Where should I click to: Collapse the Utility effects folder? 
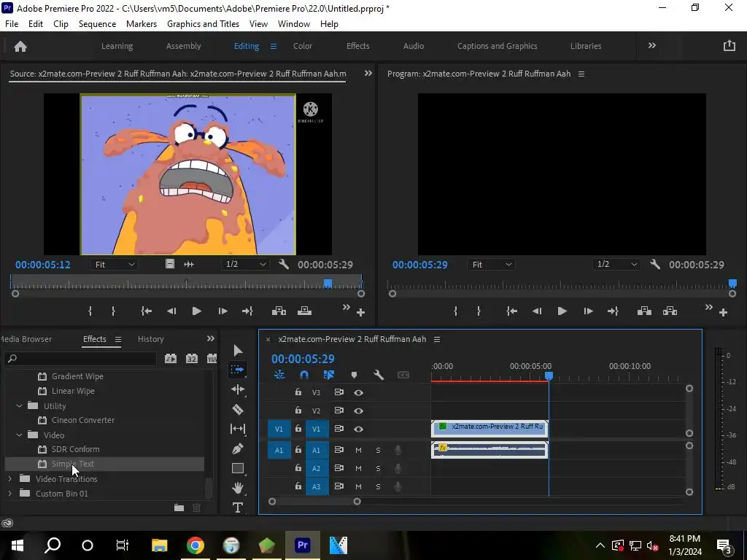pos(19,405)
